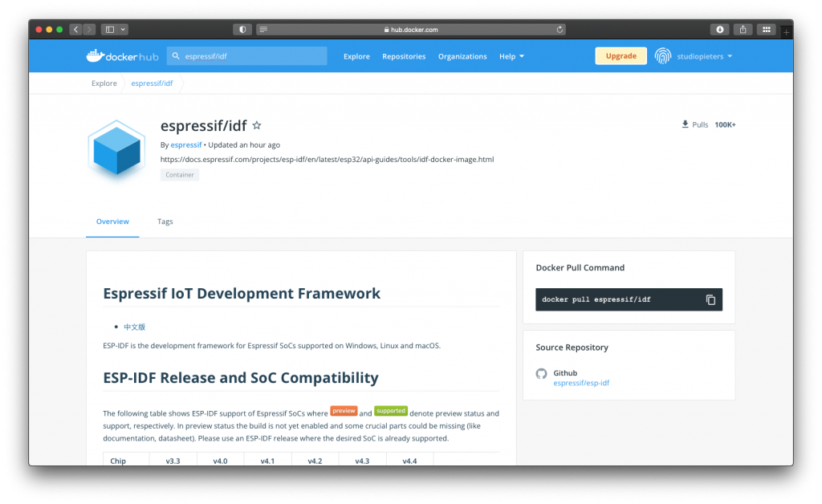
Task: Show the tab overview grid icon
Action: pyautogui.click(x=766, y=30)
